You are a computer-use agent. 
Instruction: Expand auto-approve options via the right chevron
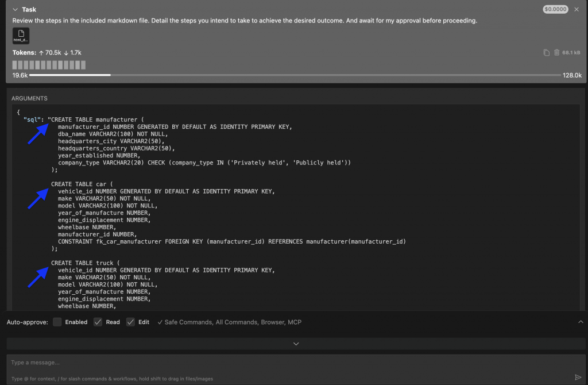[580, 322]
